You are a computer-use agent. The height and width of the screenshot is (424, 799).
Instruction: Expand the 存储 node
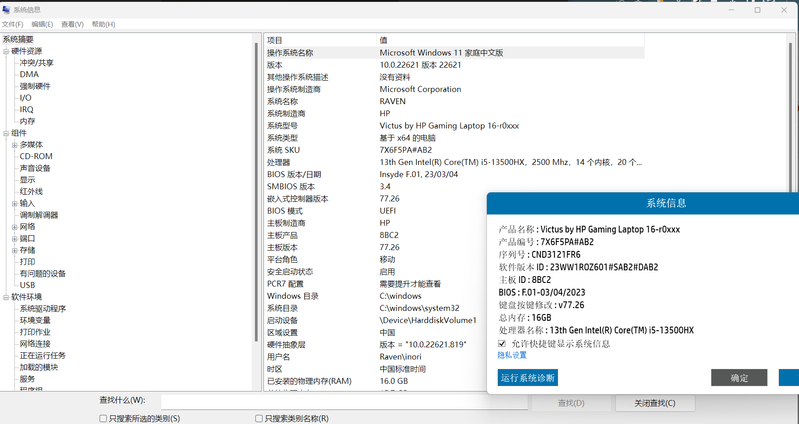coord(14,250)
